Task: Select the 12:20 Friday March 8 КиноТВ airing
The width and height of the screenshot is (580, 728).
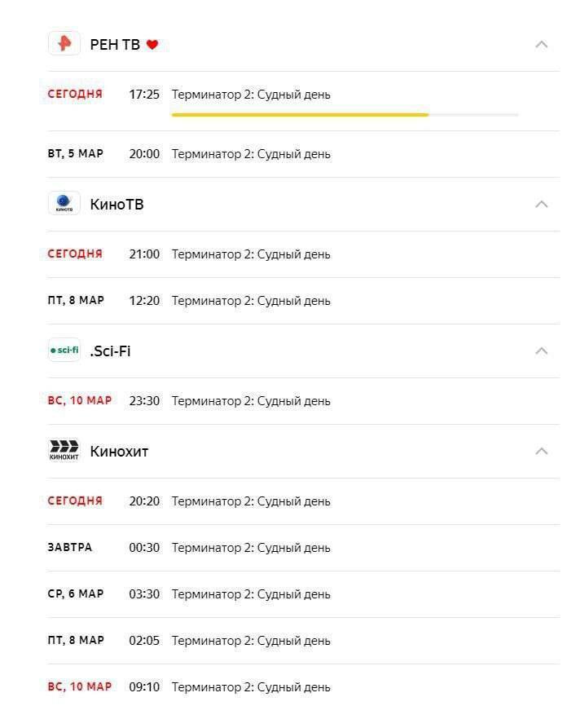Action: click(304, 301)
